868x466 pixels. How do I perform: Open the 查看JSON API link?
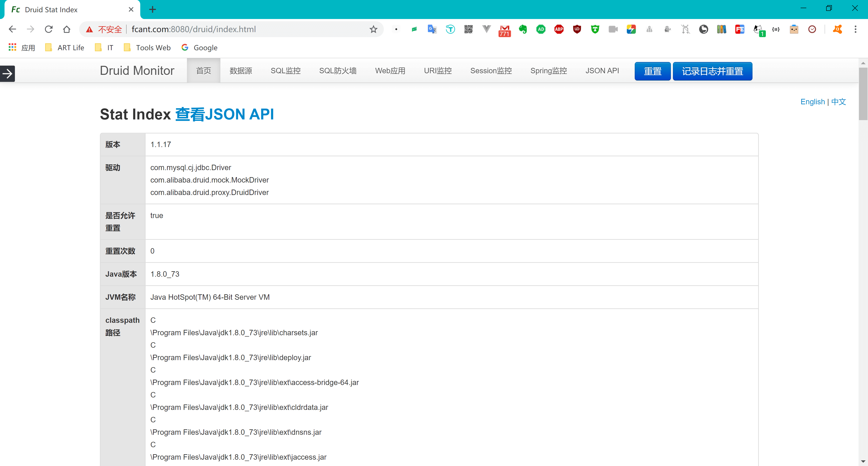click(x=224, y=114)
